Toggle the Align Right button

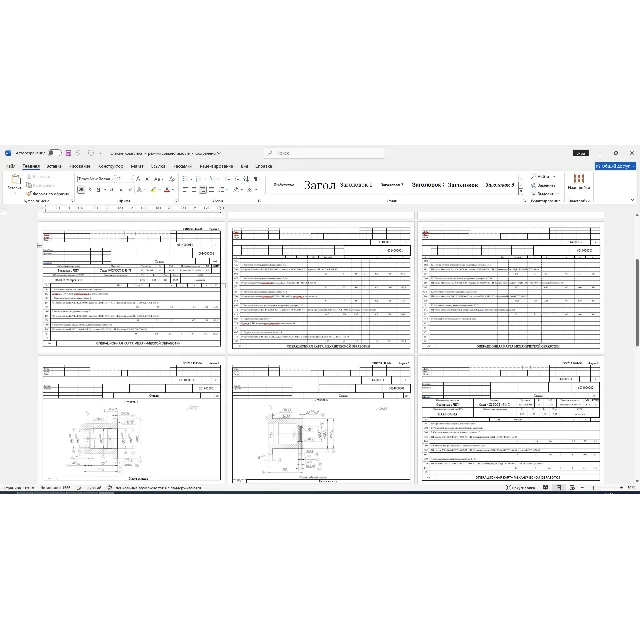pos(203,190)
